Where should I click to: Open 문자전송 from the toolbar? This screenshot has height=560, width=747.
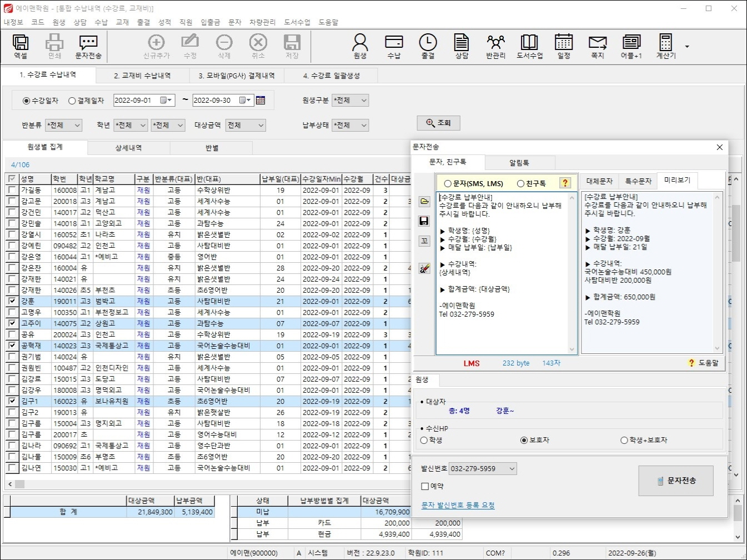click(x=88, y=46)
